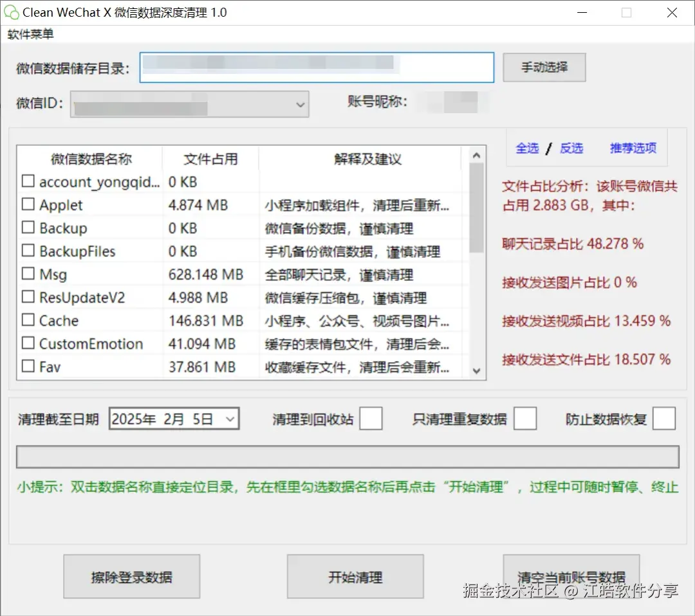Check the Msg checkbox

[x=28, y=274]
